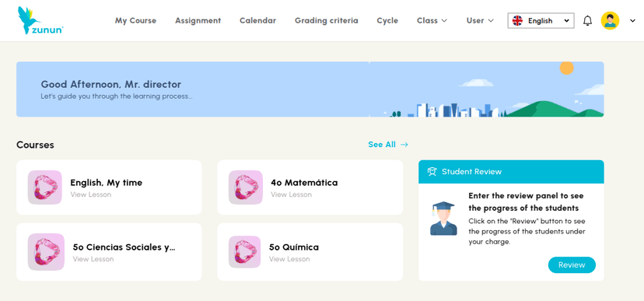
Task: Click the English, My time course icon
Action: point(45,187)
